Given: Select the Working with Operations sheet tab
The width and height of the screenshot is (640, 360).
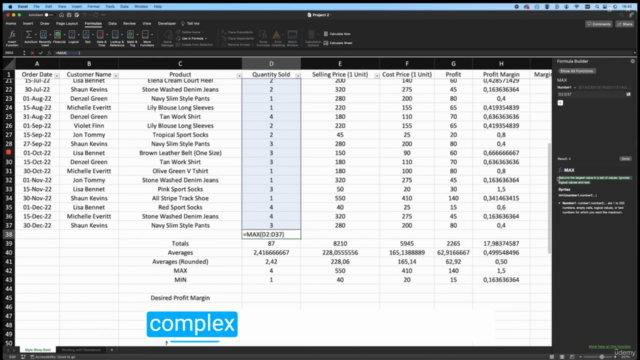Looking at the screenshot, I should (x=81, y=350).
